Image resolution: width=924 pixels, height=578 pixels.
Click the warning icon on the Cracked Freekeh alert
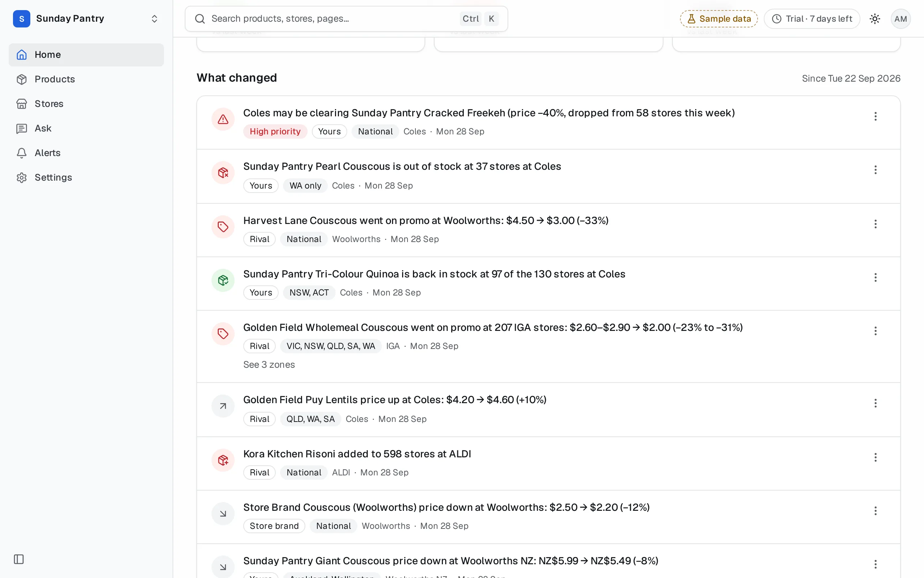[x=223, y=119]
